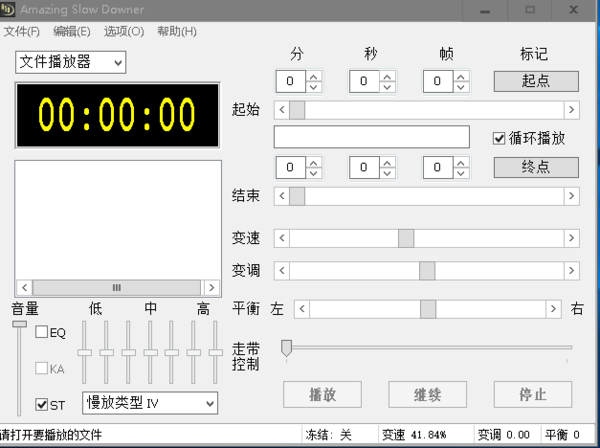600x448 pixels.
Task: Click the 起点 marker button
Action: pyautogui.click(x=536, y=81)
